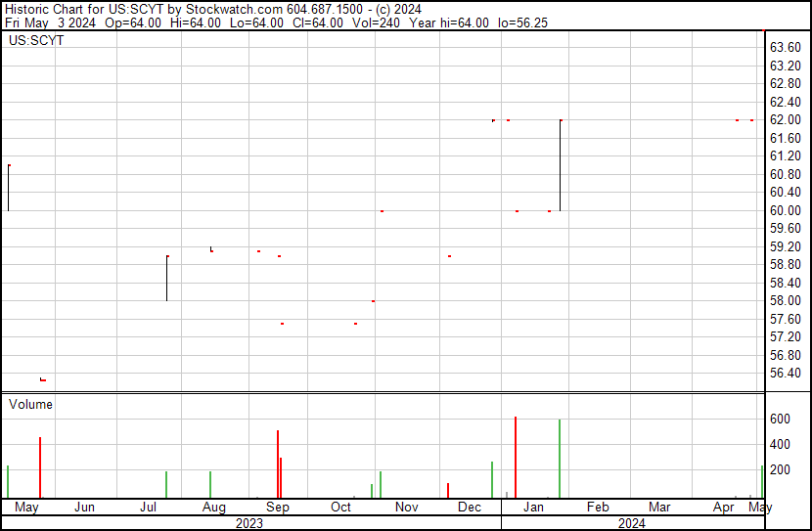Click the tall January price bar
The width and height of the screenshot is (812, 531).
[x=561, y=165]
